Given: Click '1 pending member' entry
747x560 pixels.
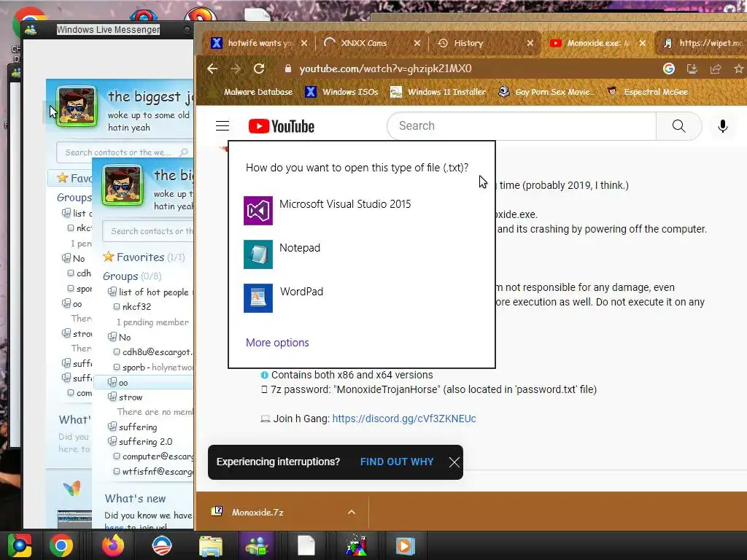Looking at the screenshot, I should point(152,322).
